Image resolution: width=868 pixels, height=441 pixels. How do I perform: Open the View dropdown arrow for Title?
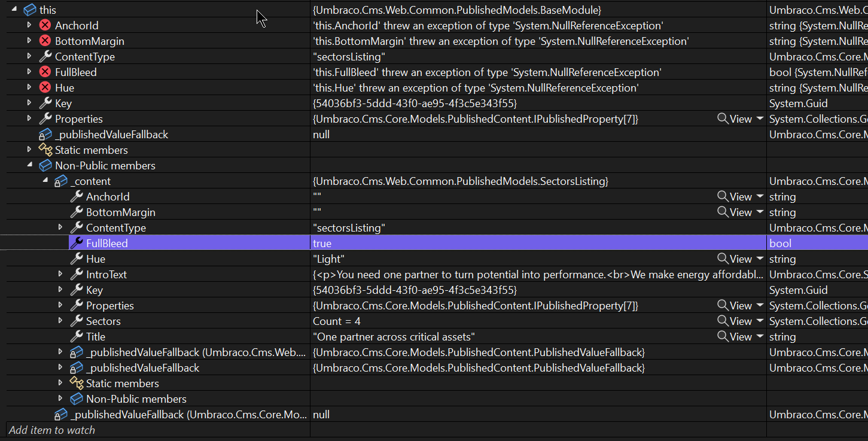[759, 336]
